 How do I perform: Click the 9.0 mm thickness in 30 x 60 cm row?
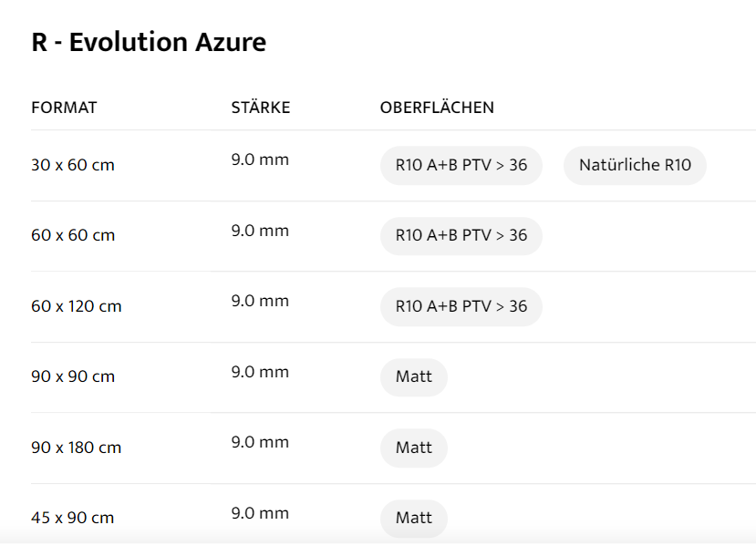point(260,160)
